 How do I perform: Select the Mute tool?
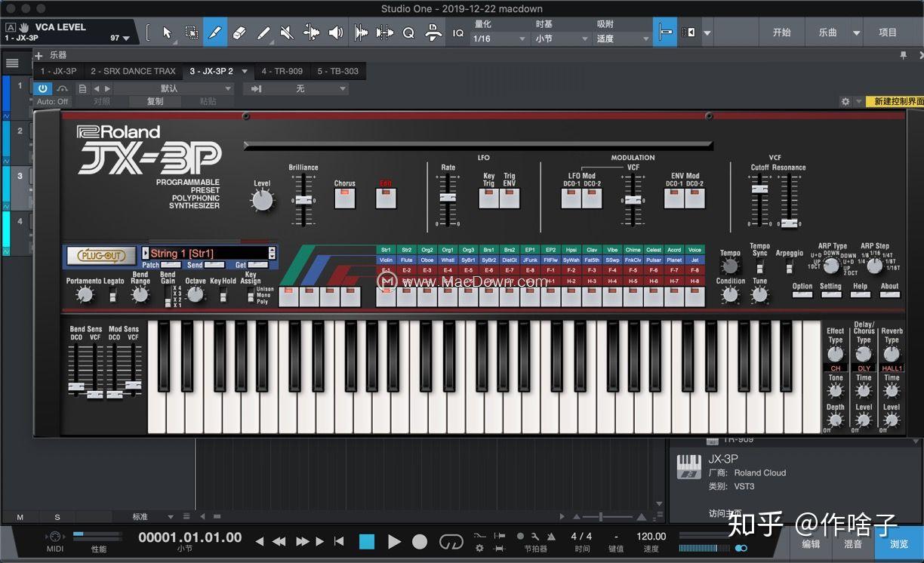click(x=287, y=32)
